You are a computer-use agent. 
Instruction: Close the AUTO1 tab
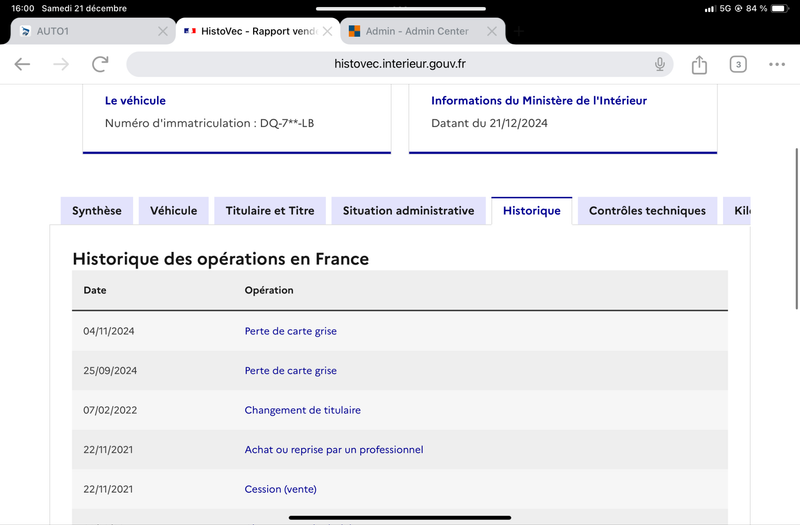click(x=163, y=31)
